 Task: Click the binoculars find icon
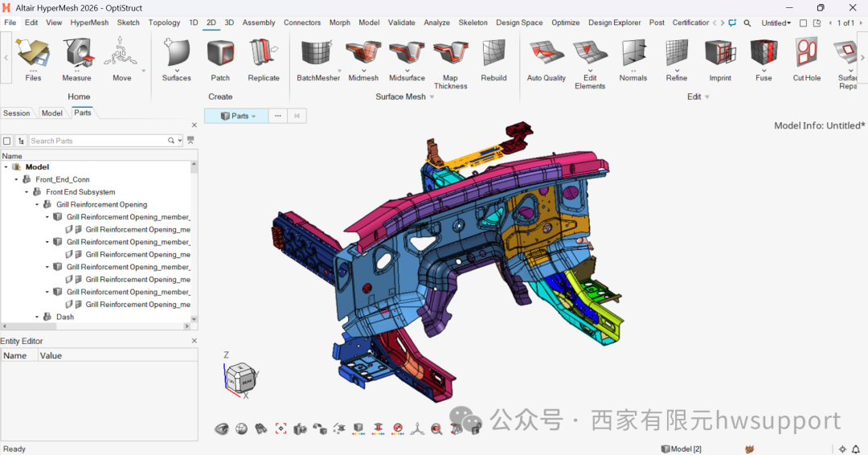pyautogui.click(x=260, y=428)
